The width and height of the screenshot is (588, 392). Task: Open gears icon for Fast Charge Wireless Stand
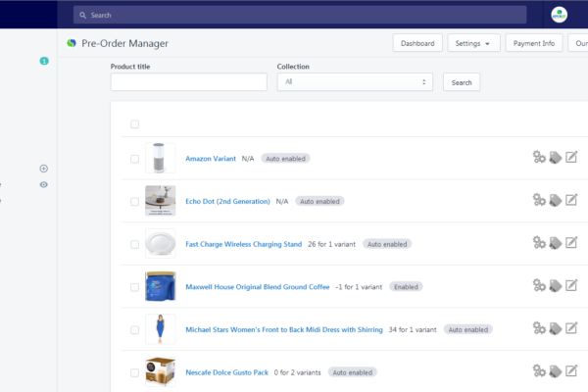point(539,243)
